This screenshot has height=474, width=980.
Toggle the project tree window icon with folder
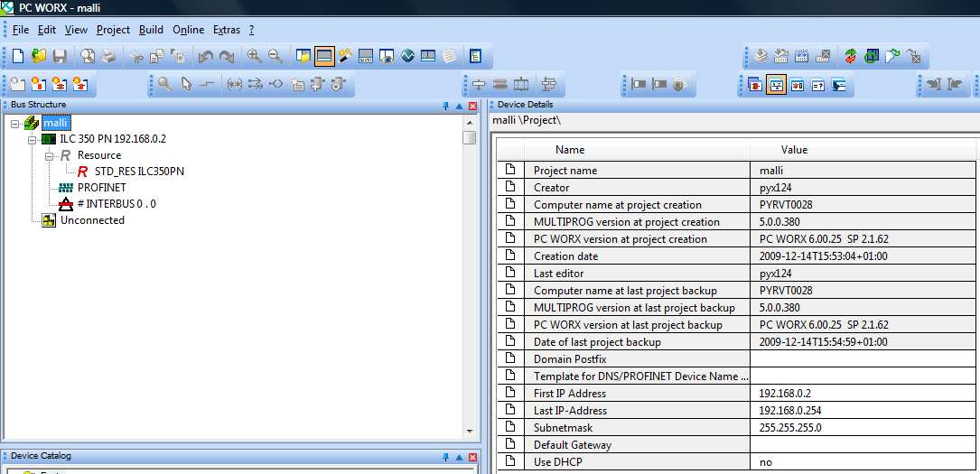[x=303, y=56]
